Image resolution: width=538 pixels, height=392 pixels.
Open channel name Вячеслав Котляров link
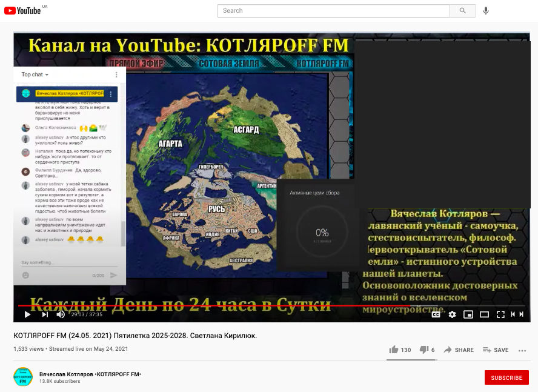pos(90,374)
